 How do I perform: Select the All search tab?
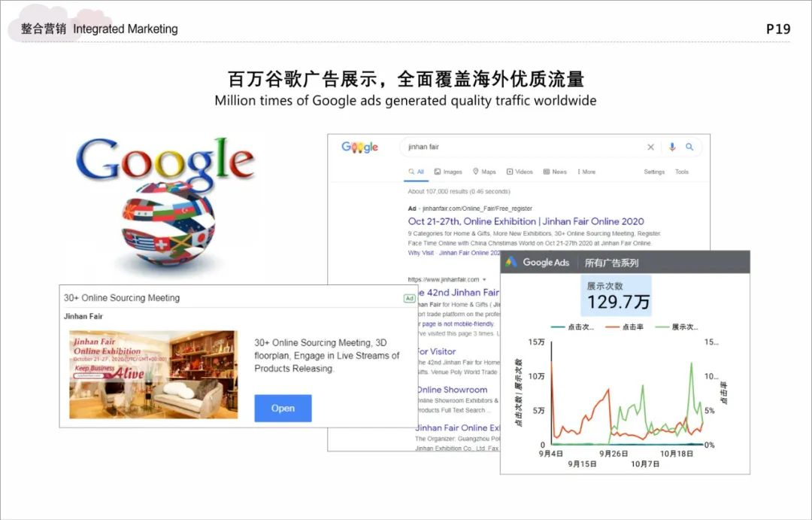[416, 172]
